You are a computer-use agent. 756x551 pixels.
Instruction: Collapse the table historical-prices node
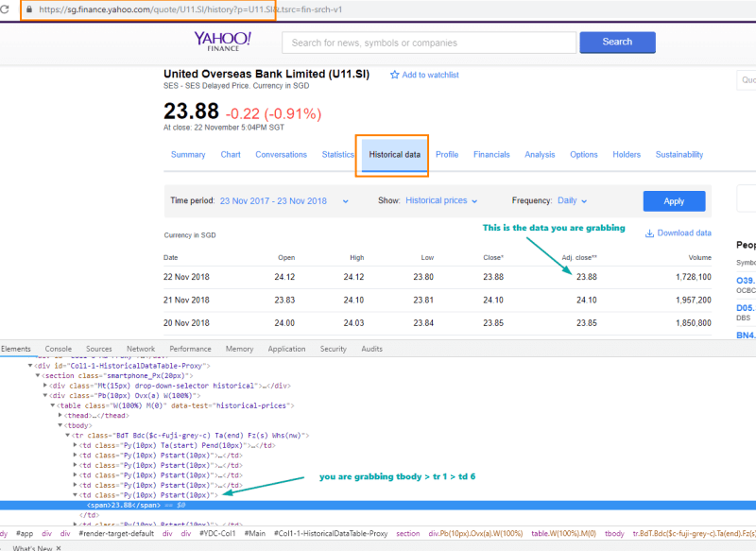[53, 405]
